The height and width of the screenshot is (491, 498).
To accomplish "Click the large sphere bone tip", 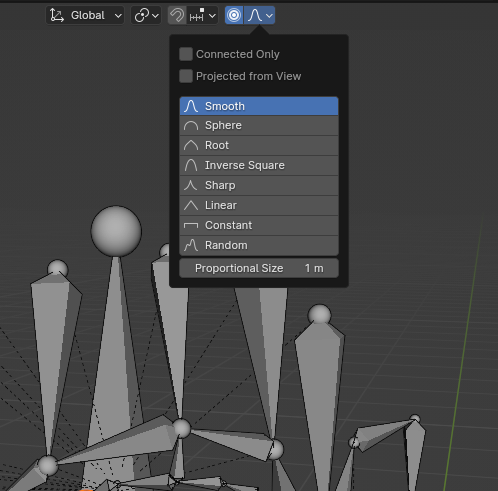I will point(116,231).
